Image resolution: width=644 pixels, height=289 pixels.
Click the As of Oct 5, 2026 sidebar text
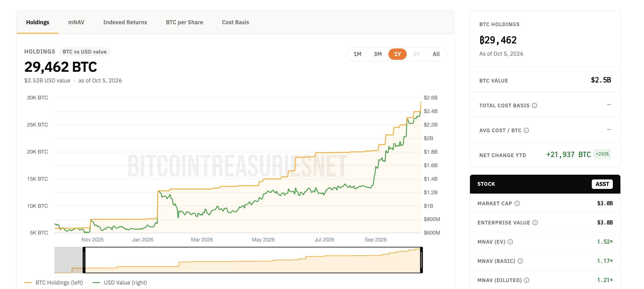coord(501,54)
